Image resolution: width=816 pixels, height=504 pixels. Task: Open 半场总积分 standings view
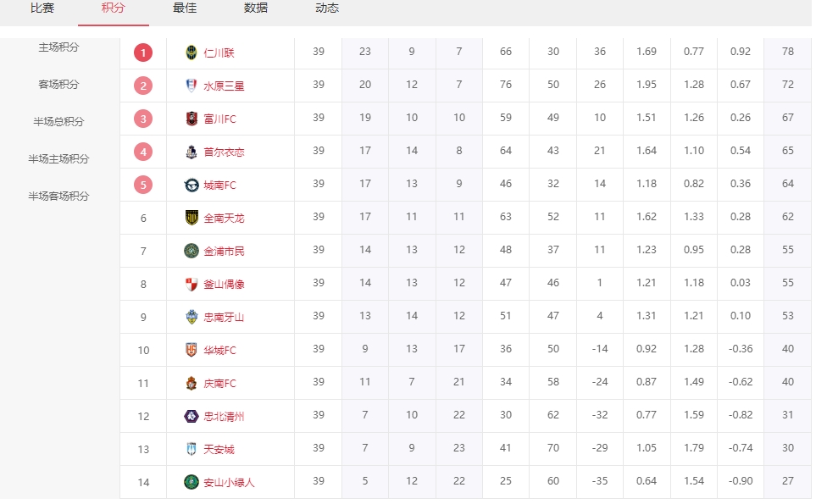58,122
